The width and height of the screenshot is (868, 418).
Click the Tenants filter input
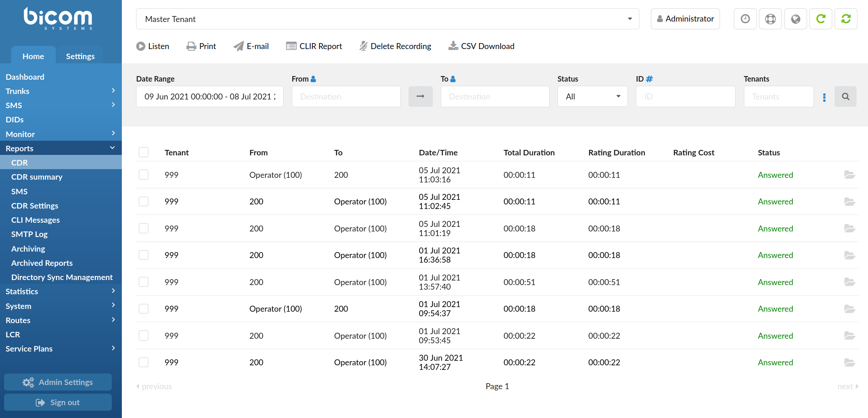[x=779, y=96]
